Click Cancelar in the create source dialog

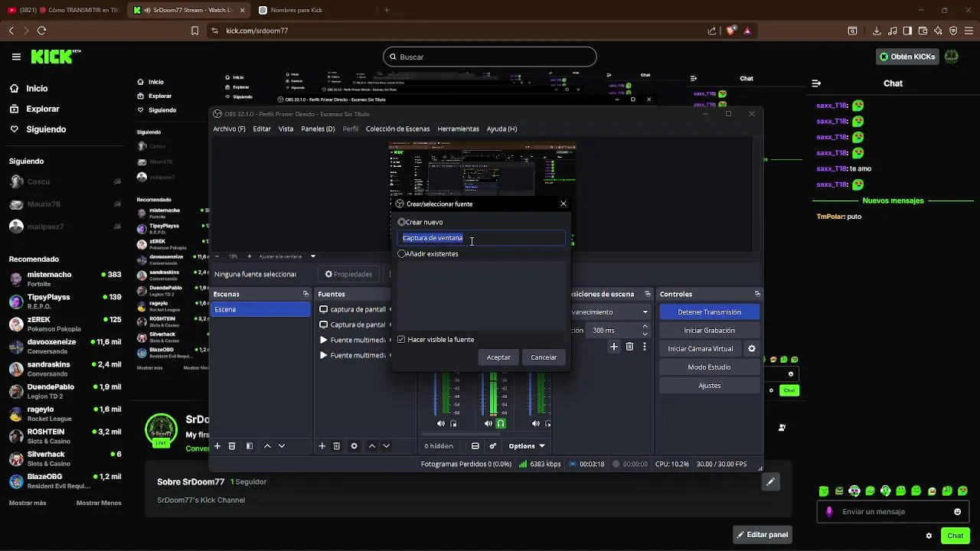(544, 357)
